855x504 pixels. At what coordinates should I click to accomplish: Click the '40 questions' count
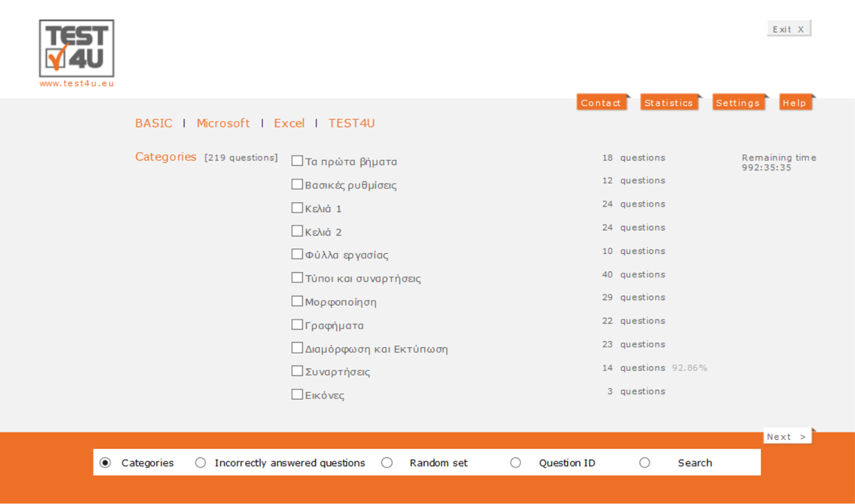point(634,274)
